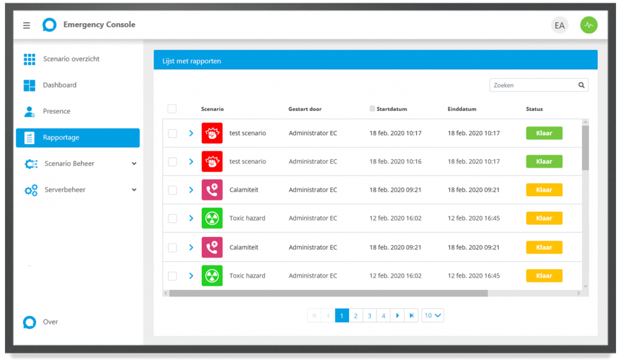Click the Over logo icon
Screen dimensions: 621x364
pyautogui.click(x=29, y=322)
